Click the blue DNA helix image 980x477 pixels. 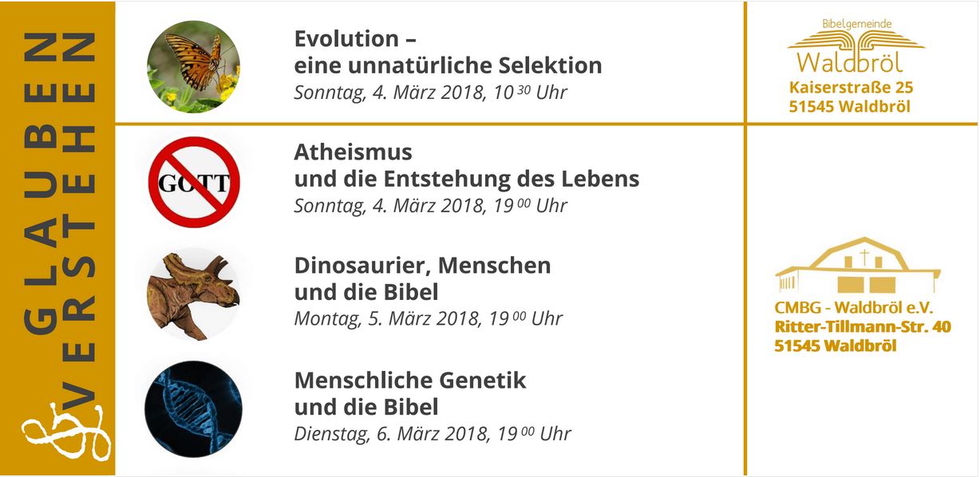point(194,408)
